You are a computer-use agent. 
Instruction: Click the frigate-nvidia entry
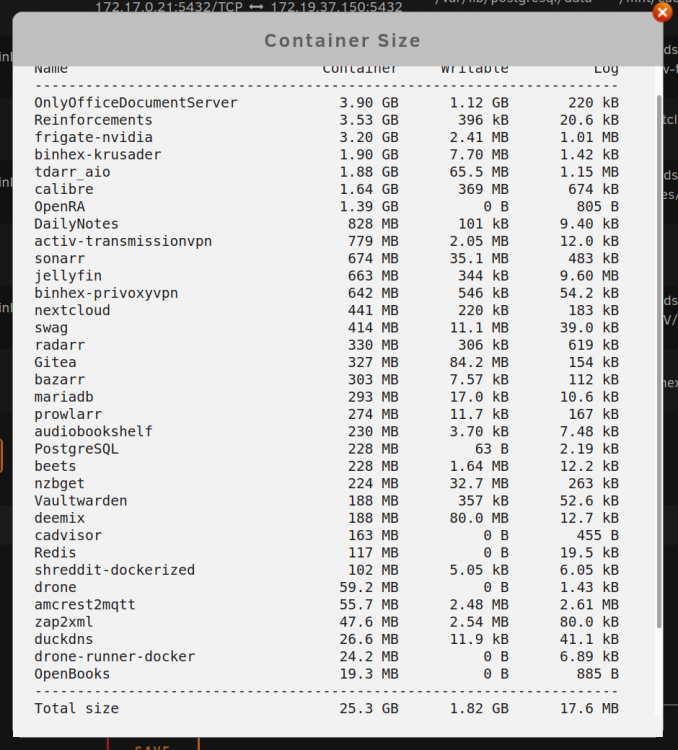(93, 137)
